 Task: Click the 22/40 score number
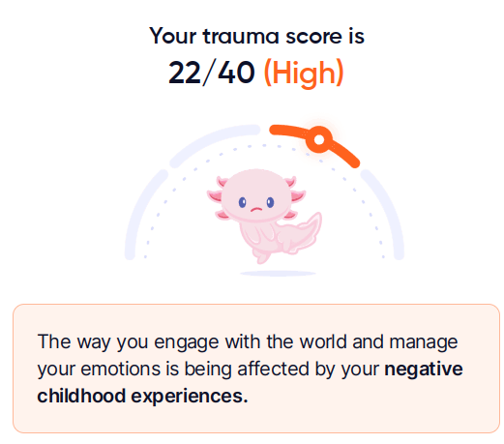(x=212, y=73)
